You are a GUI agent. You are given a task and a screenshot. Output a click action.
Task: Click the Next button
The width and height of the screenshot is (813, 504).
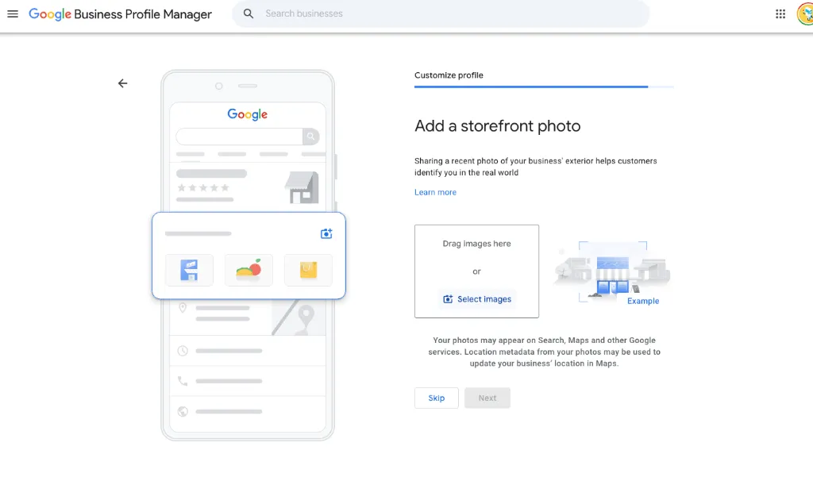click(x=487, y=398)
